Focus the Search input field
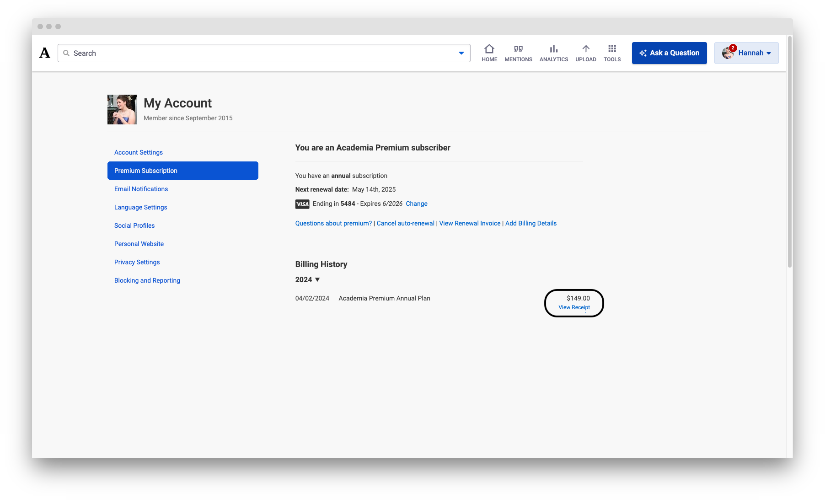This screenshot has height=504, width=825. [264, 53]
